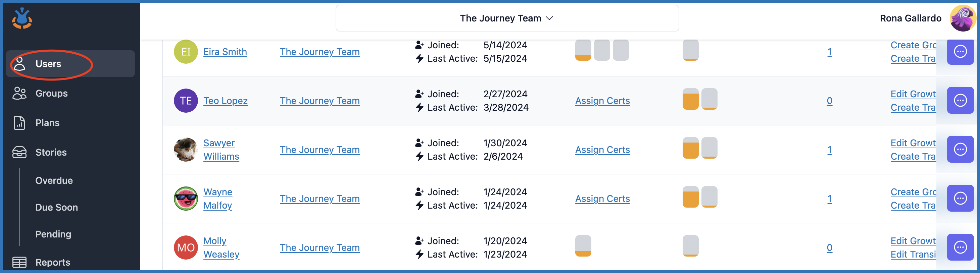Open Molly Weasley's more options button
Viewport: 980px width, 273px height.
960,247
